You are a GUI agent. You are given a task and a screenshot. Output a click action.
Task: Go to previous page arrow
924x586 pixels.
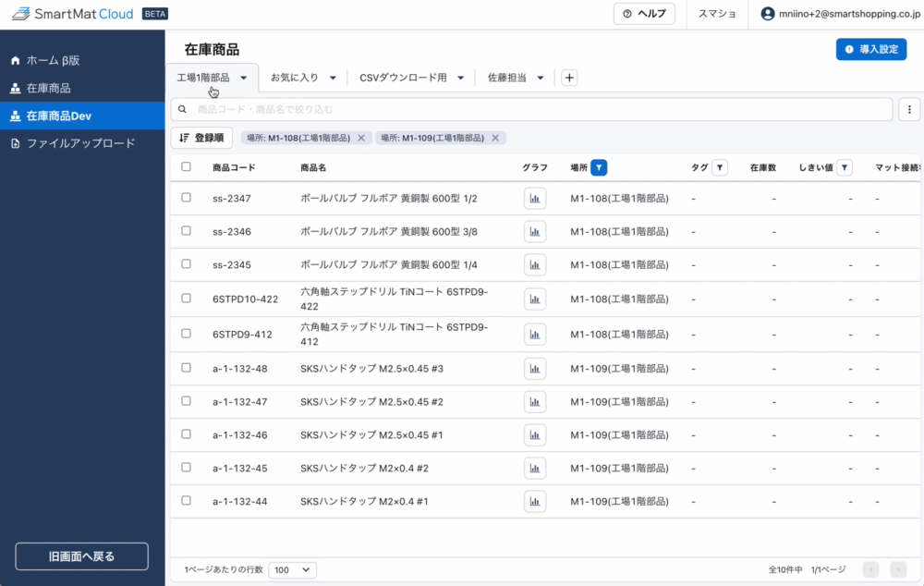point(870,569)
